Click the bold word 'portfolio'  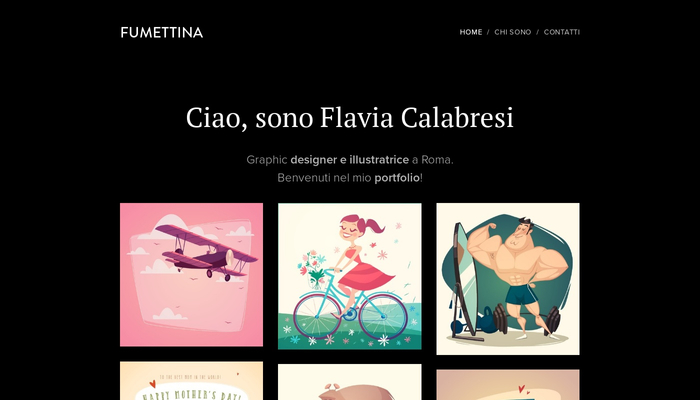(397, 178)
